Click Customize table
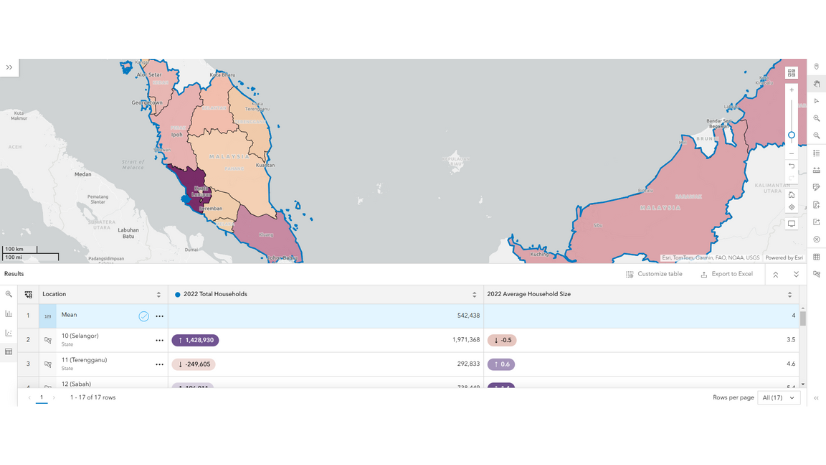The width and height of the screenshot is (826, 465). pyautogui.click(x=654, y=274)
